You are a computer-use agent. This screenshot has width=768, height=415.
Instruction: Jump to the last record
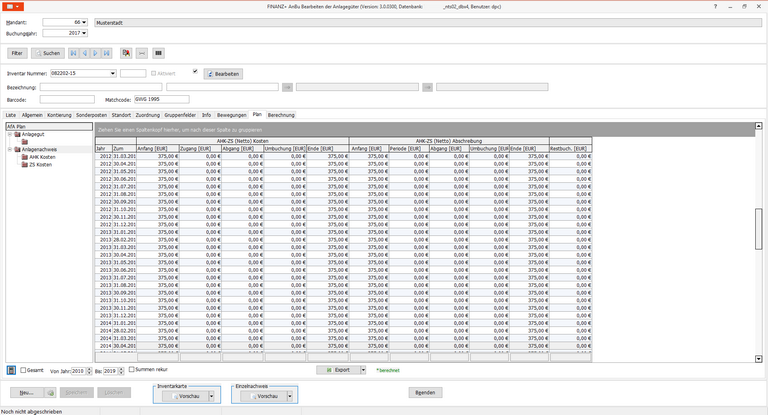(106, 53)
